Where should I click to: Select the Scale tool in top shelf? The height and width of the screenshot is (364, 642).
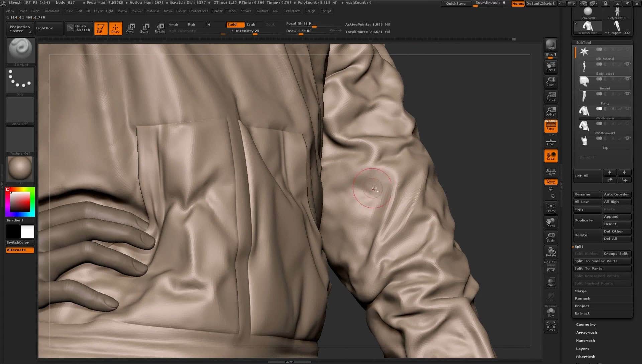144,28
